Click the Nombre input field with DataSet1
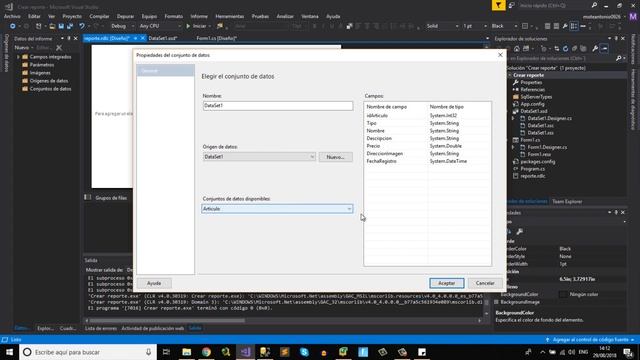Image resolution: width=640 pixels, height=360 pixels. 278,106
